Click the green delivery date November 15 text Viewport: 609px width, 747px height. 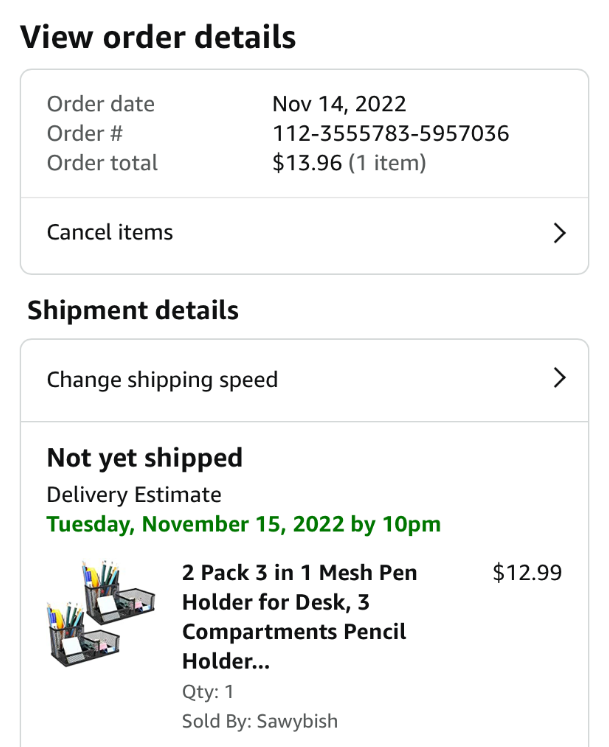(x=243, y=524)
